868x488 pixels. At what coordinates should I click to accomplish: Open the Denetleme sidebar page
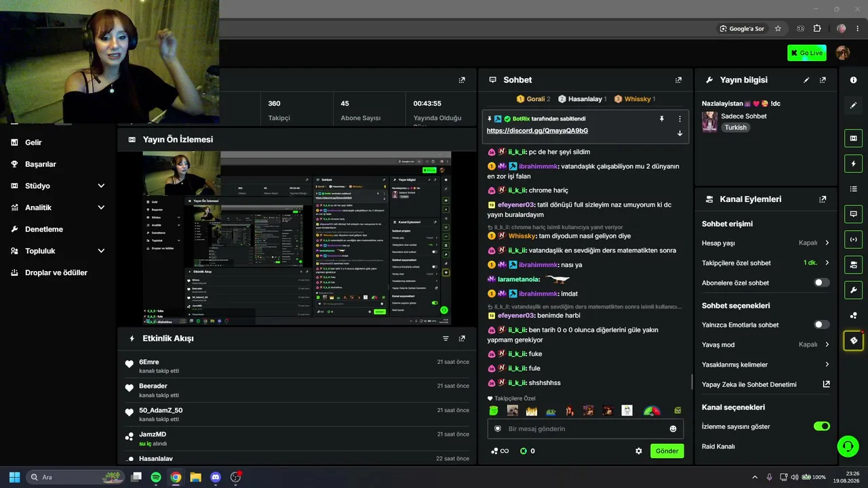(x=43, y=229)
